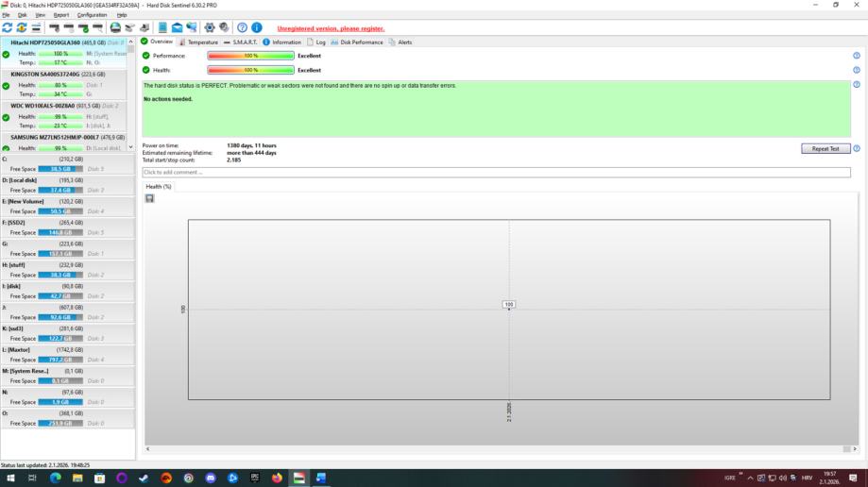Select the KINGSTON SA400S37240G disk

click(x=63, y=84)
